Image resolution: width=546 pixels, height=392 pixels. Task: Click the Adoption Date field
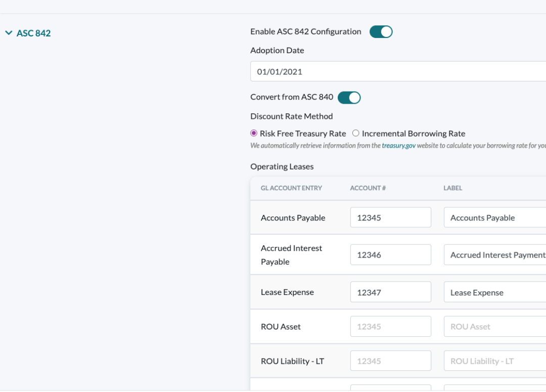point(354,71)
